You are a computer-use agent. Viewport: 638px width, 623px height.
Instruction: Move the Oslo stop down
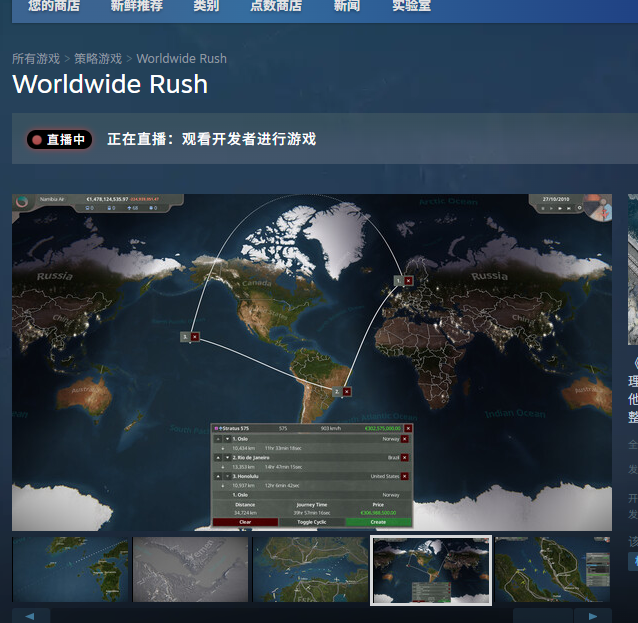(x=227, y=439)
